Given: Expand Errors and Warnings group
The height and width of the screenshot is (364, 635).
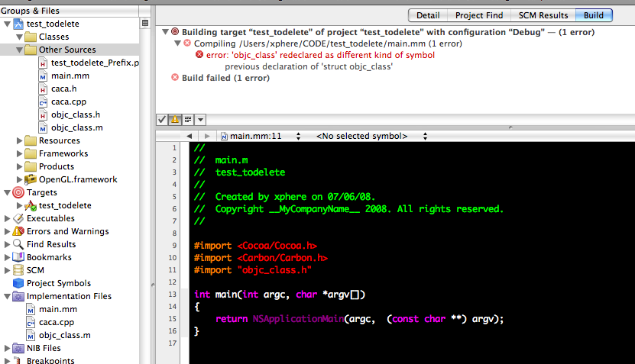Looking at the screenshot, I should tap(7, 231).
